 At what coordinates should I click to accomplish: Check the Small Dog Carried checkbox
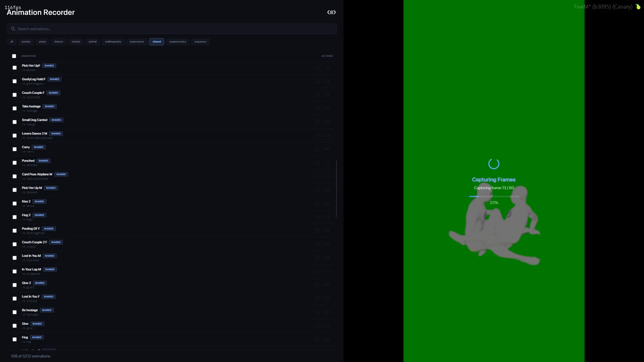click(x=15, y=122)
